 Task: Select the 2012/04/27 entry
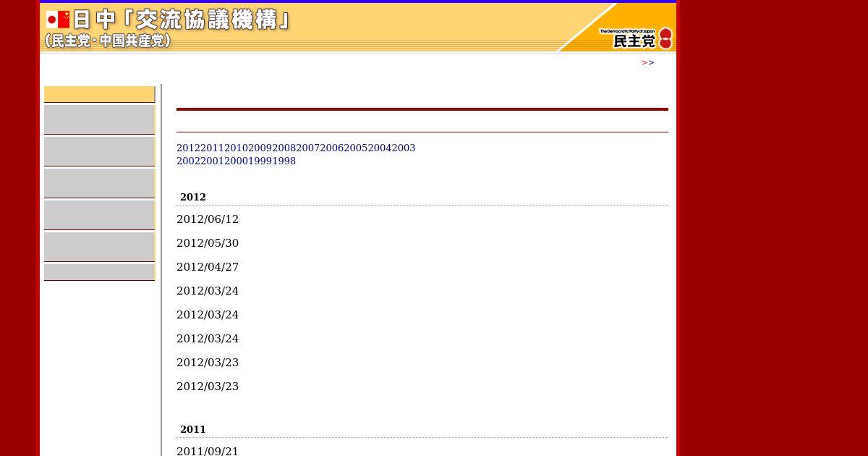pos(208,267)
